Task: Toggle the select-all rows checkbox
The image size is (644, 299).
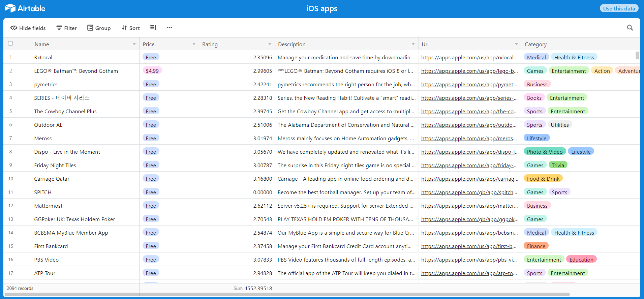Action: (x=10, y=43)
